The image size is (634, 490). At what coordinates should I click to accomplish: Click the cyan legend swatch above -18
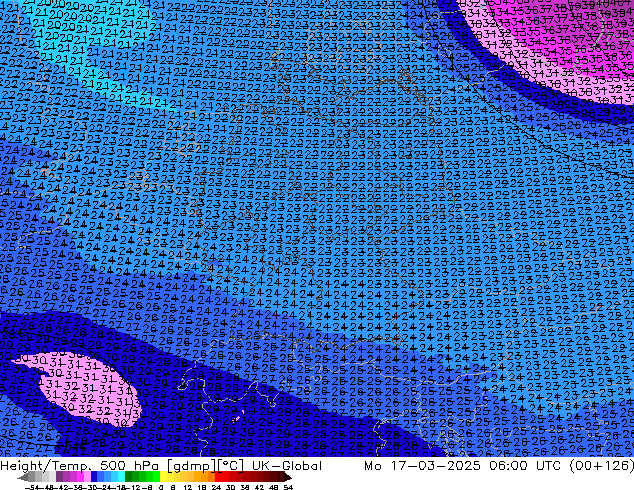pos(121,477)
